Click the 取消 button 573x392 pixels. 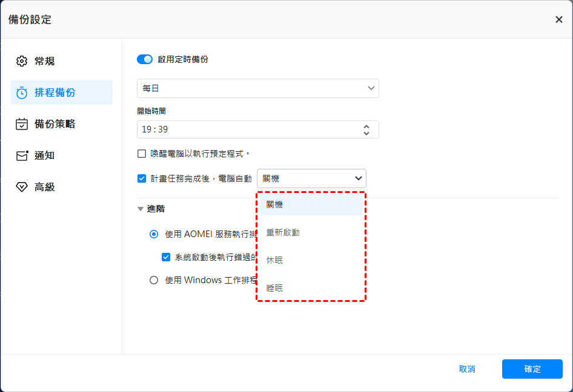[467, 369]
